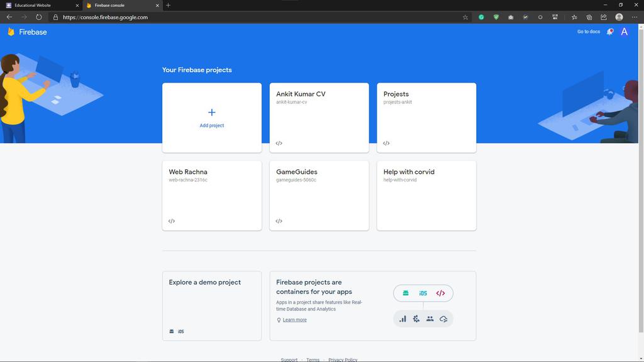Screen dimensions: 644x362
Task: Click the Your Firebase projects heading
Action: [197, 70]
